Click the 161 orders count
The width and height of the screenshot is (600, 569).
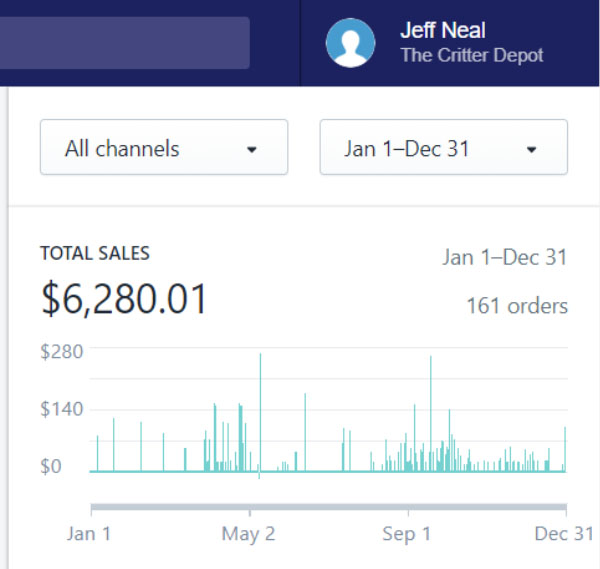click(516, 306)
